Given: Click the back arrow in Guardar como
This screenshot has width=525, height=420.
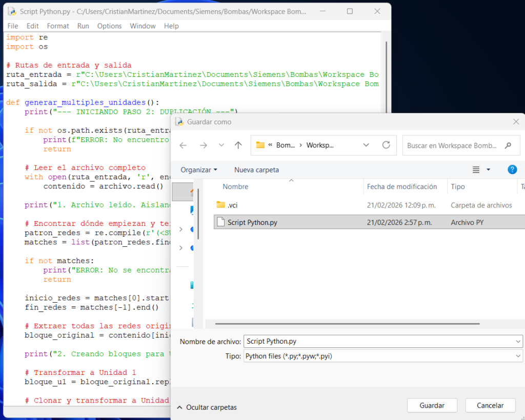Looking at the screenshot, I should tap(183, 145).
